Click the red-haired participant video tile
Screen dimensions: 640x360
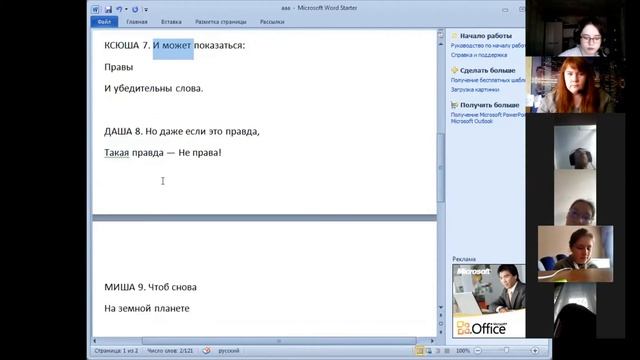pyautogui.click(x=575, y=84)
